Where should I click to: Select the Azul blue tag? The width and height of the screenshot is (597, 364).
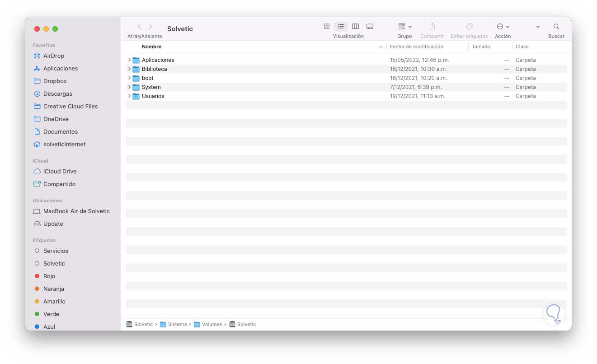click(44, 327)
